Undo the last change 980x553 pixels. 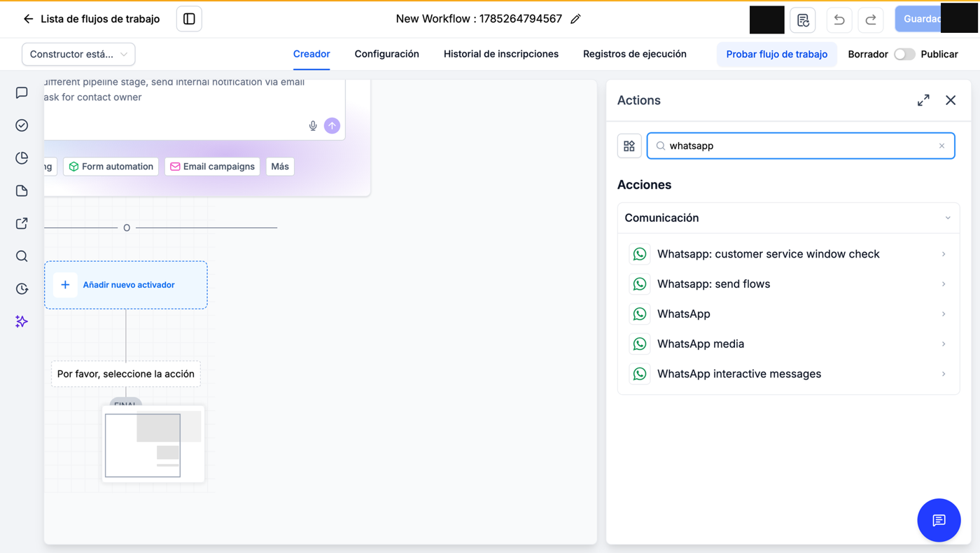pos(839,20)
